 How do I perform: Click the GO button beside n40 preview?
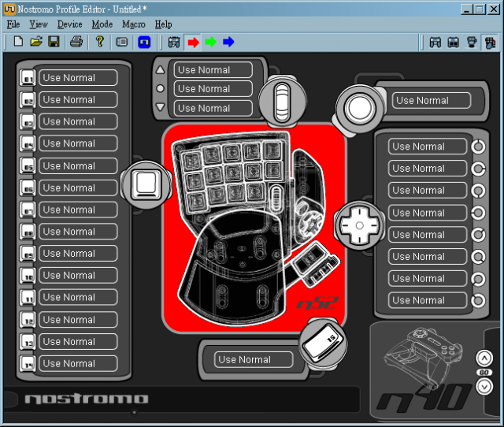(484, 373)
